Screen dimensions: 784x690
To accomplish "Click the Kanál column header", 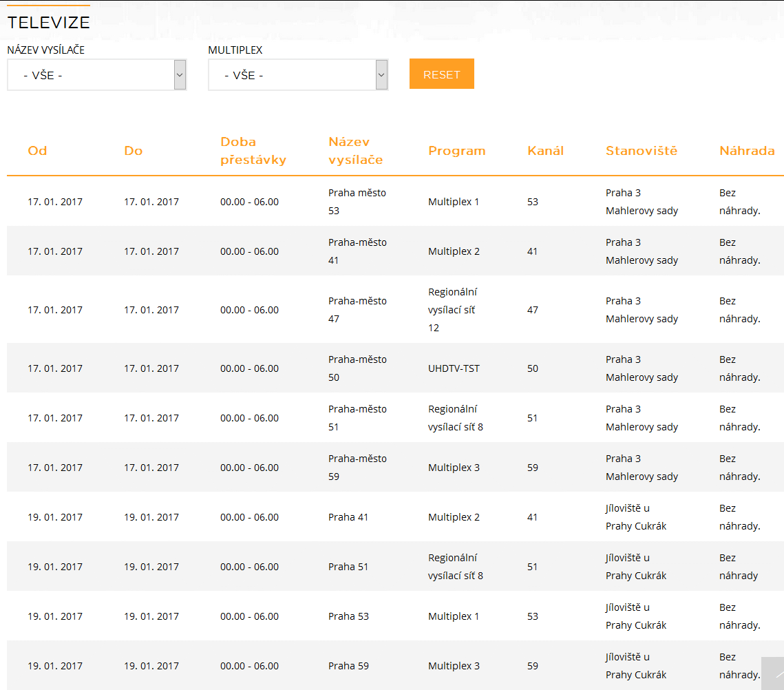I will tap(546, 151).
